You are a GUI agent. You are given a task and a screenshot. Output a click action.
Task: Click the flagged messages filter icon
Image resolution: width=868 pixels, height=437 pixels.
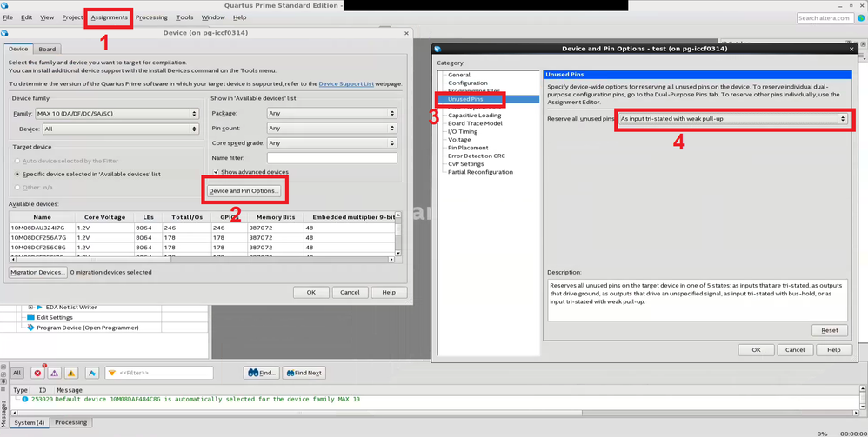(x=91, y=373)
